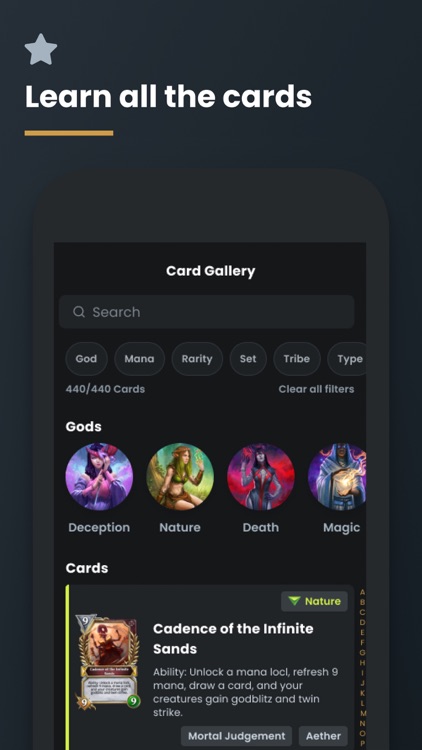Select the Nature god portrait
Image resolution: width=422 pixels, height=750 pixels.
(180, 477)
